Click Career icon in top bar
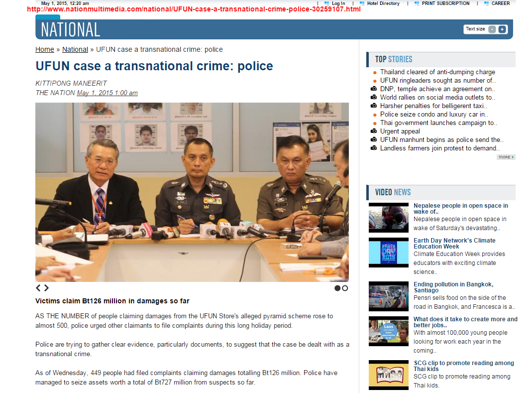The width and height of the screenshot is (532, 393). click(x=486, y=3)
